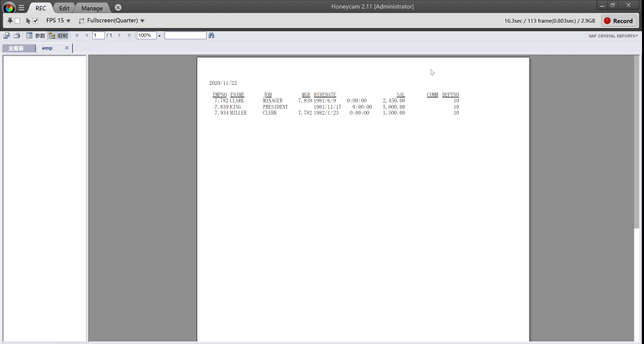
Task: Click the JOB column header
Action: [x=267, y=95]
